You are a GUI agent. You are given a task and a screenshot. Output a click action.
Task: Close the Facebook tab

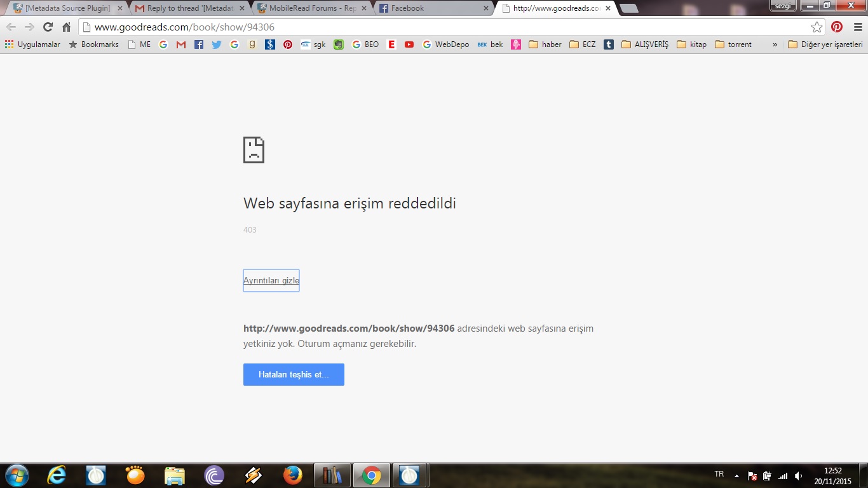(486, 8)
